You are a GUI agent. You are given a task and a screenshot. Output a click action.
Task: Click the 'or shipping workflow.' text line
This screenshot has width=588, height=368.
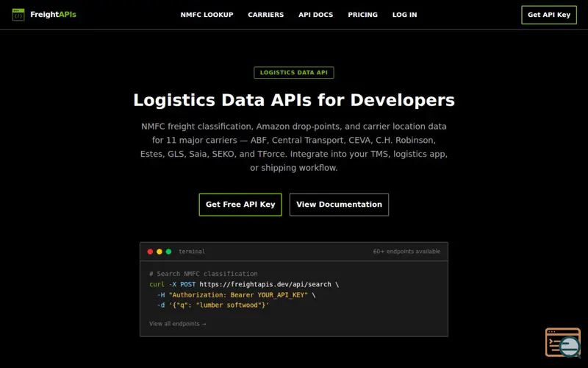[x=294, y=168]
